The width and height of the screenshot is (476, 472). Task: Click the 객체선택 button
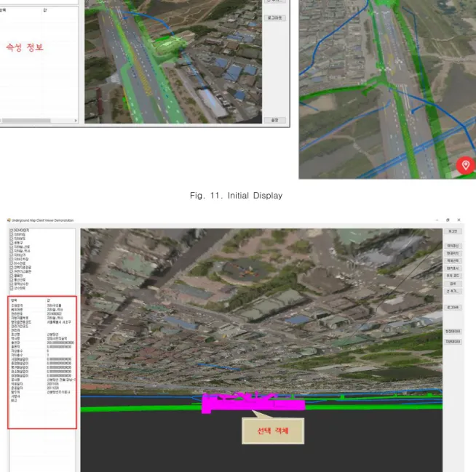(x=453, y=261)
